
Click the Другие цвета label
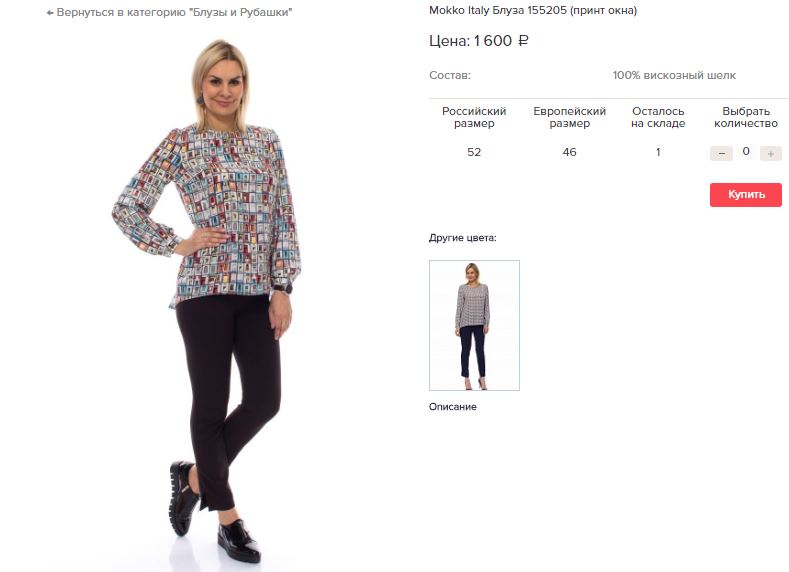[x=462, y=238]
